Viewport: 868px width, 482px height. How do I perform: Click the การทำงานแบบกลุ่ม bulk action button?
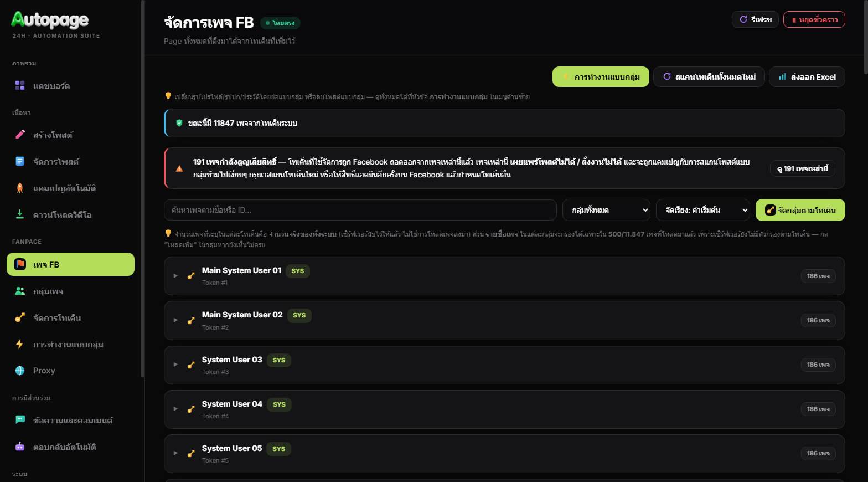click(601, 77)
